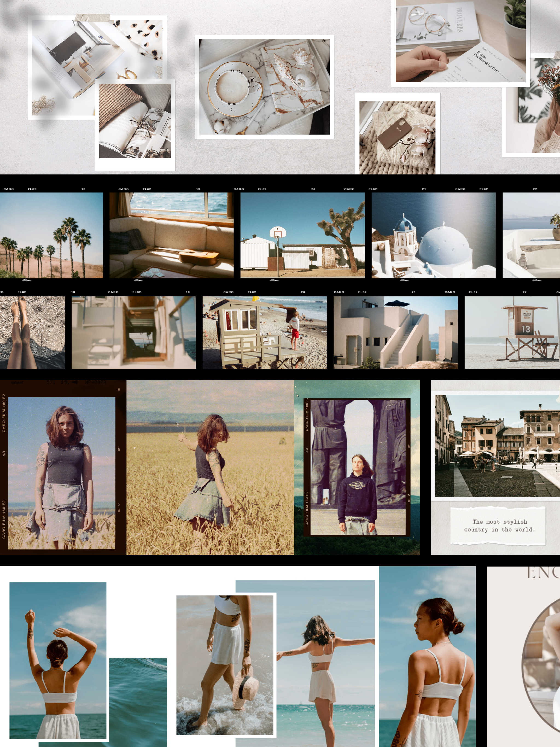Select the woman with hair bun profile photo

[x=427, y=657]
